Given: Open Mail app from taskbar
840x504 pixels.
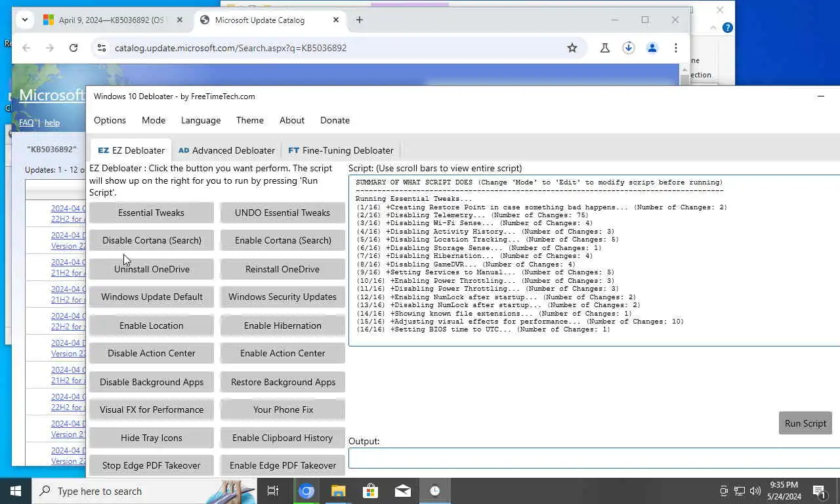Looking at the screenshot, I should (x=403, y=491).
